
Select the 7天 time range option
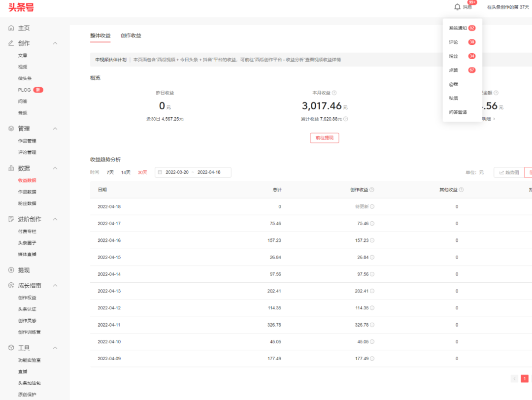click(110, 172)
